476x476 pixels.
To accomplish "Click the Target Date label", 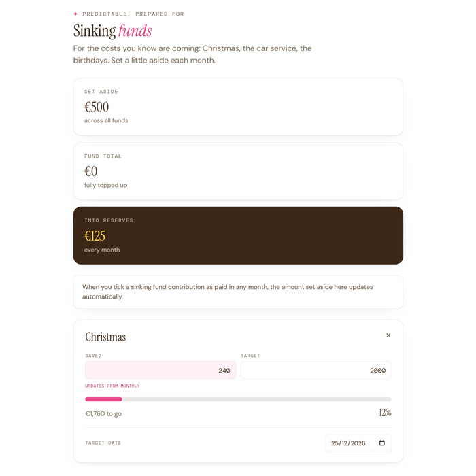I will tap(103, 443).
